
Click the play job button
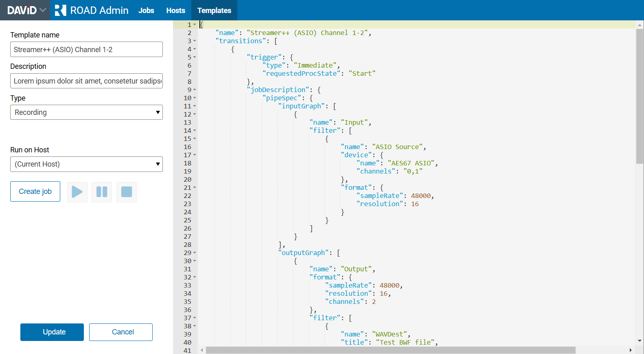(x=77, y=192)
